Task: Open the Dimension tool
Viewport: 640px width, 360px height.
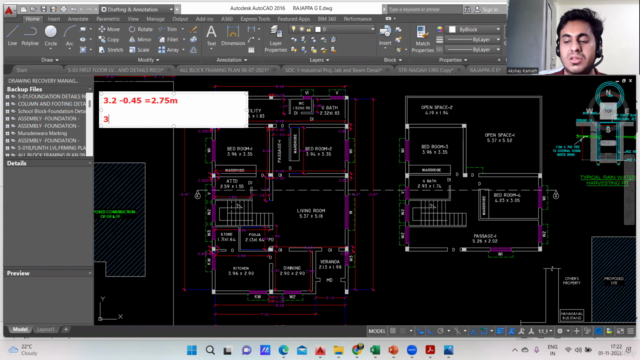Action: [x=233, y=35]
